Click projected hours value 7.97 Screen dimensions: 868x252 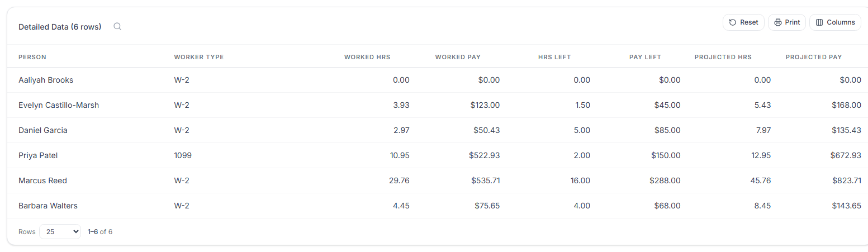coord(762,130)
